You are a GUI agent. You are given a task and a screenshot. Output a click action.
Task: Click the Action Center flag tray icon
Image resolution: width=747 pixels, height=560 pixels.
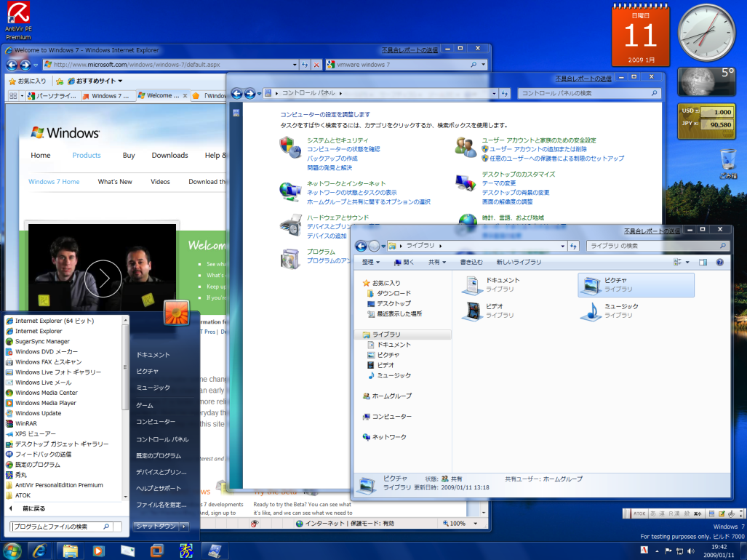(668, 551)
